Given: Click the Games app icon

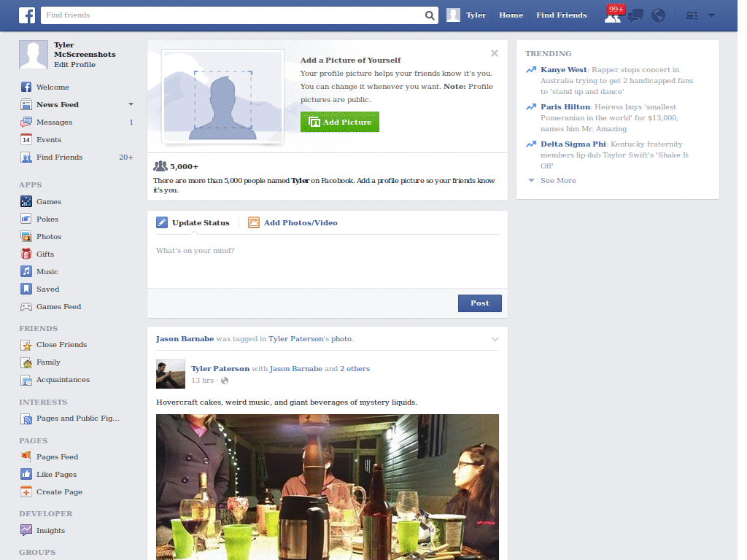Looking at the screenshot, I should pyautogui.click(x=26, y=201).
